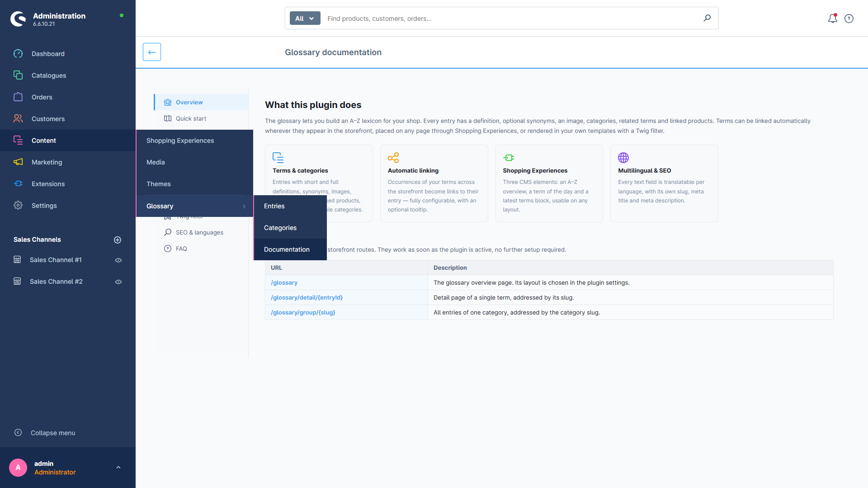Click the admin avatar circle
Screen dimensions: 868x488
(x=18, y=468)
